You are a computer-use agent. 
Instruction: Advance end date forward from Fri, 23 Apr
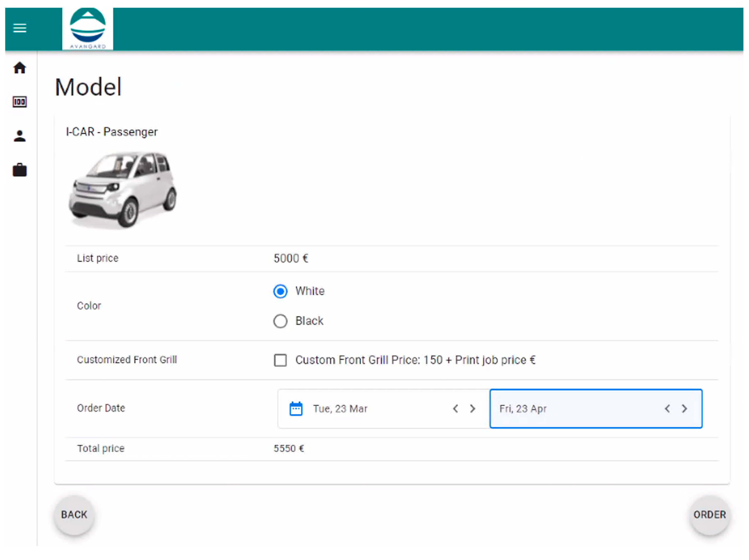pos(685,409)
